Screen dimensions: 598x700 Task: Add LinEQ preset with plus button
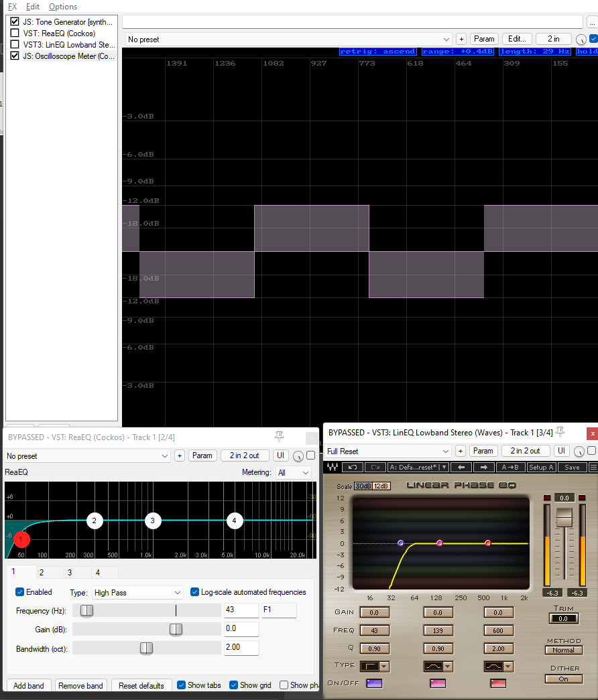click(x=461, y=451)
